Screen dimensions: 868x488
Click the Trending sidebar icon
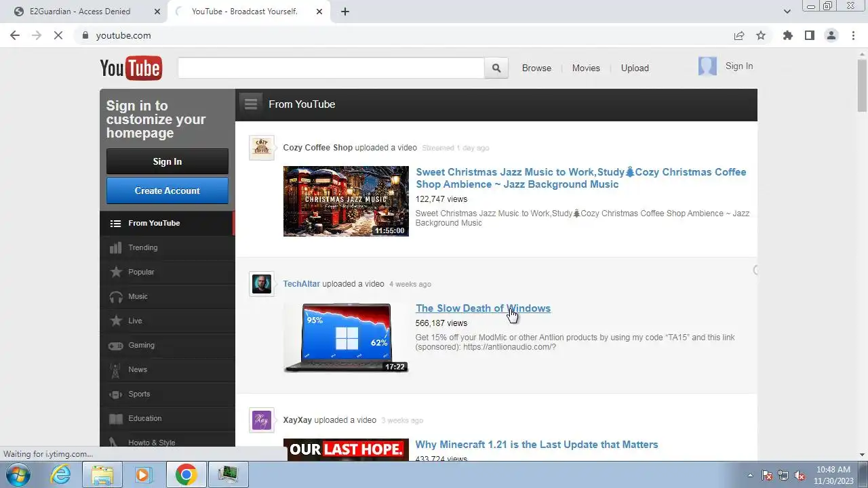point(116,247)
